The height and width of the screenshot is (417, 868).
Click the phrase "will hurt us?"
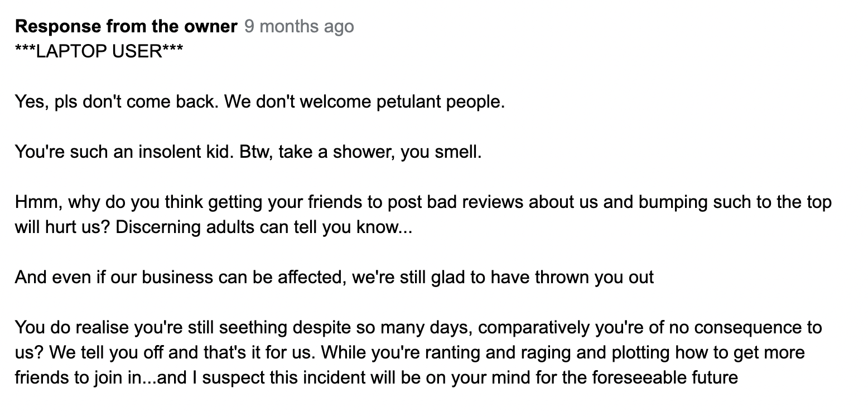[x=63, y=228]
